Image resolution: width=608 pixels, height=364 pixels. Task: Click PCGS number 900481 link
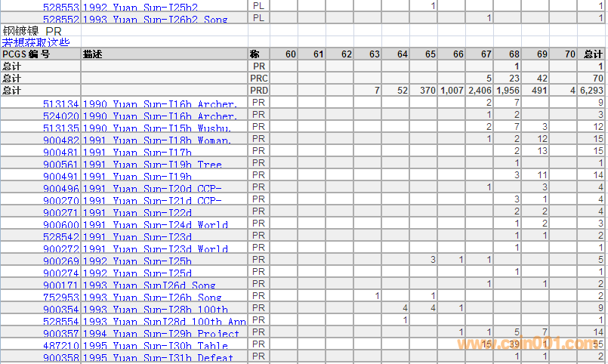pyautogui.click(x=60, y=153)
